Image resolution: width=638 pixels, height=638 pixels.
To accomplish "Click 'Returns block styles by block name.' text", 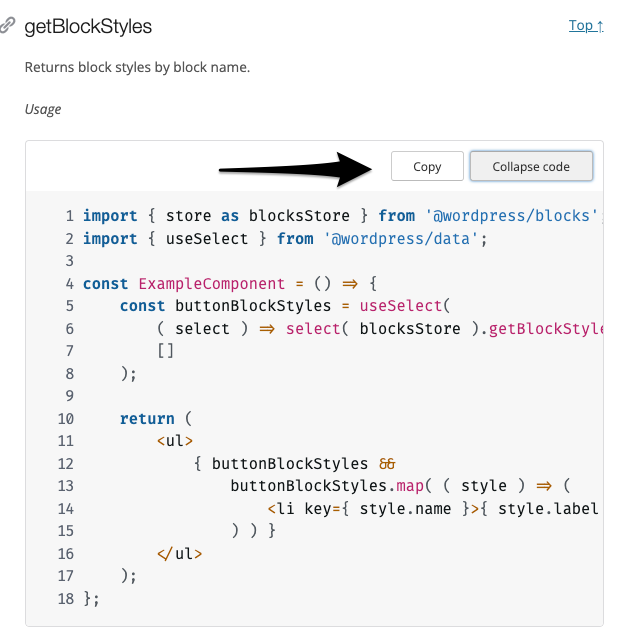I will (137, 67).
